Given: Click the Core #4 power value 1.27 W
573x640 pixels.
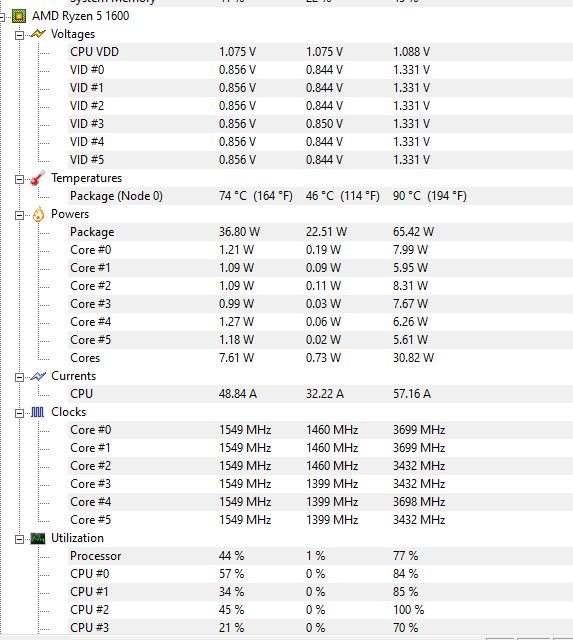Looking at the screenshot, I should click(236, 322).
